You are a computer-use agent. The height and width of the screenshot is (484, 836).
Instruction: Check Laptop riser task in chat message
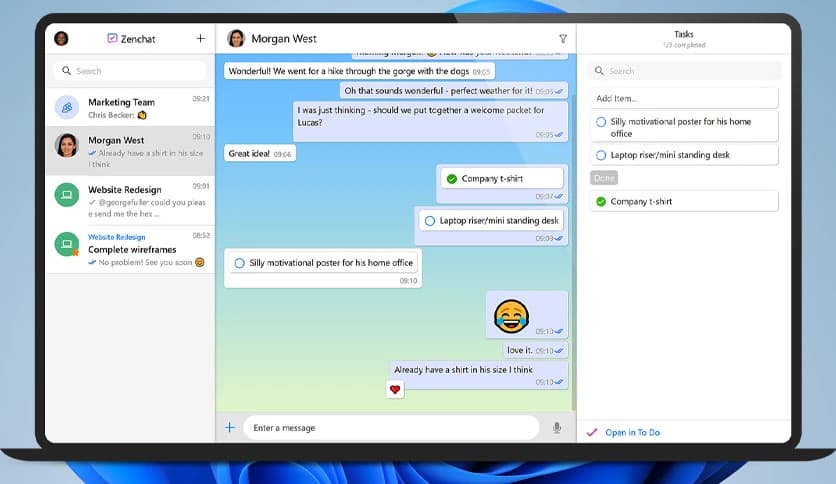tap(430, 221)
